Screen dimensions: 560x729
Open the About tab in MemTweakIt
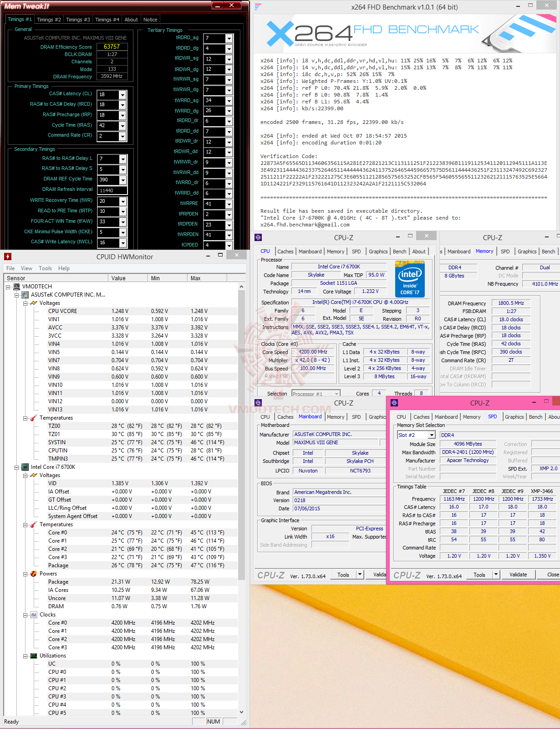pos(131,20)
